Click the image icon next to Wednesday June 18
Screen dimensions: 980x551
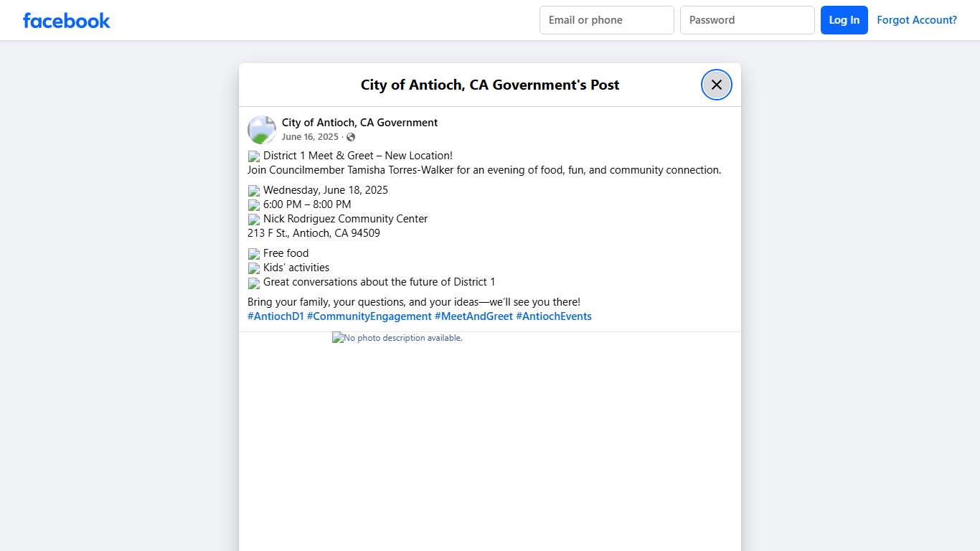[253, 190]
